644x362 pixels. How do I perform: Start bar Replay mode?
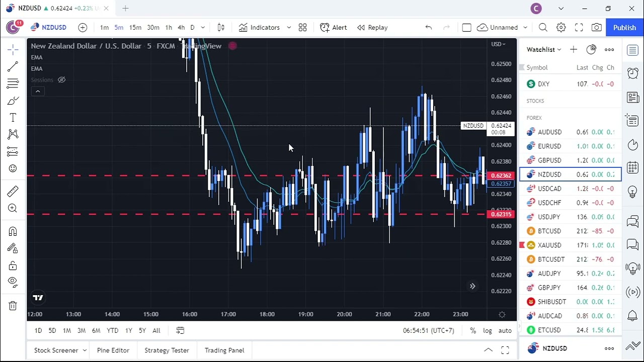pos(372,28)
